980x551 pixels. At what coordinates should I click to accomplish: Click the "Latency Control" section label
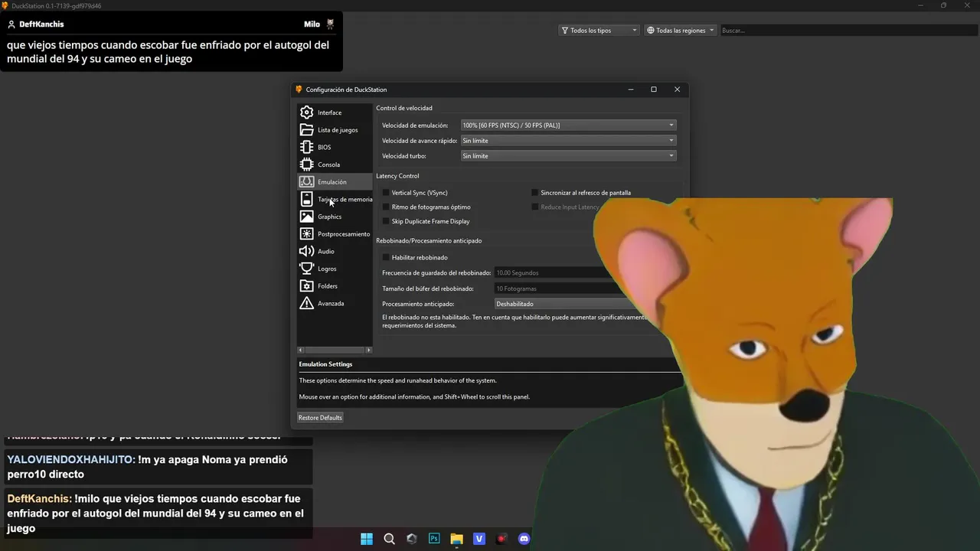[397, 176]
